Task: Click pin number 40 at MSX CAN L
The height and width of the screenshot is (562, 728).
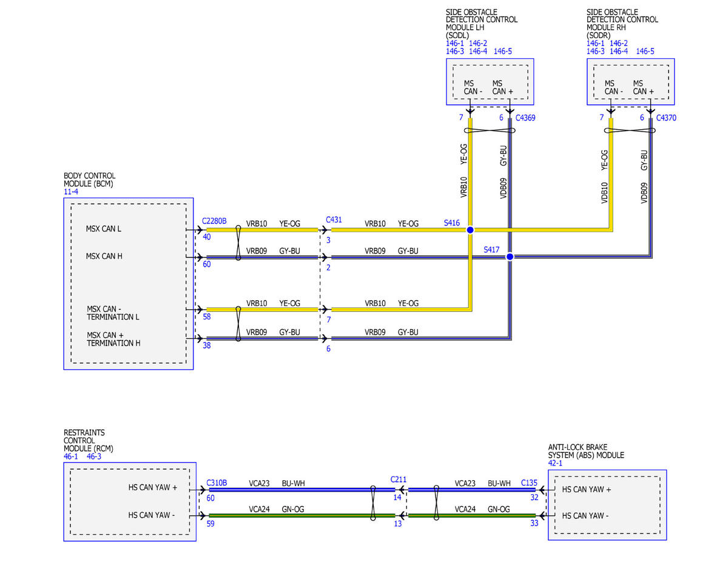Action: pos(207,237)
